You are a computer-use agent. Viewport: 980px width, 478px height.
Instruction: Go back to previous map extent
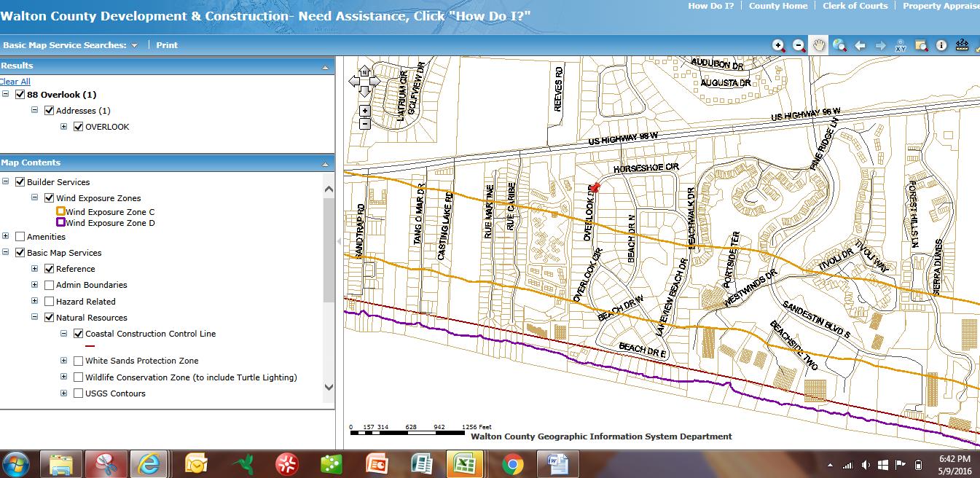pyautogui.click(x=860, y=45)
